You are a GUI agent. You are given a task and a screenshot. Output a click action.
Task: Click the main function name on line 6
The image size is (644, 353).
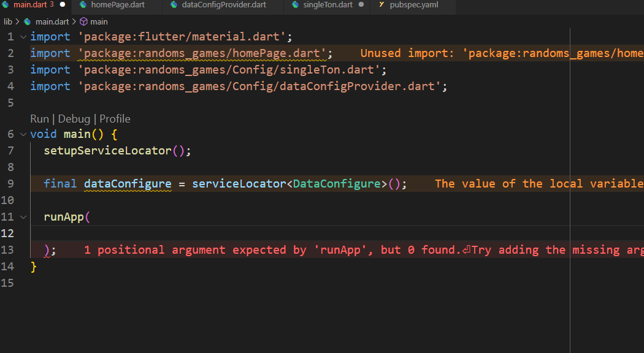click(x=77, y=134)
